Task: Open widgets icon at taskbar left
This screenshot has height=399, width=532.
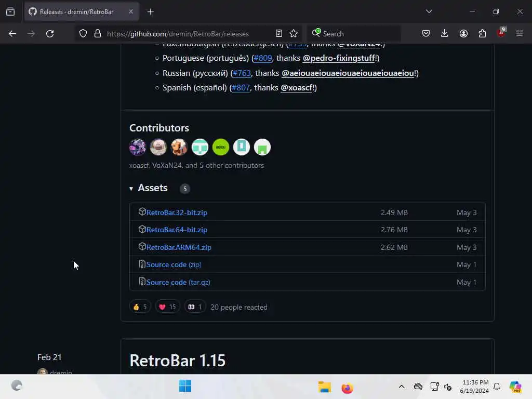Action: click(x=17, y=385)
